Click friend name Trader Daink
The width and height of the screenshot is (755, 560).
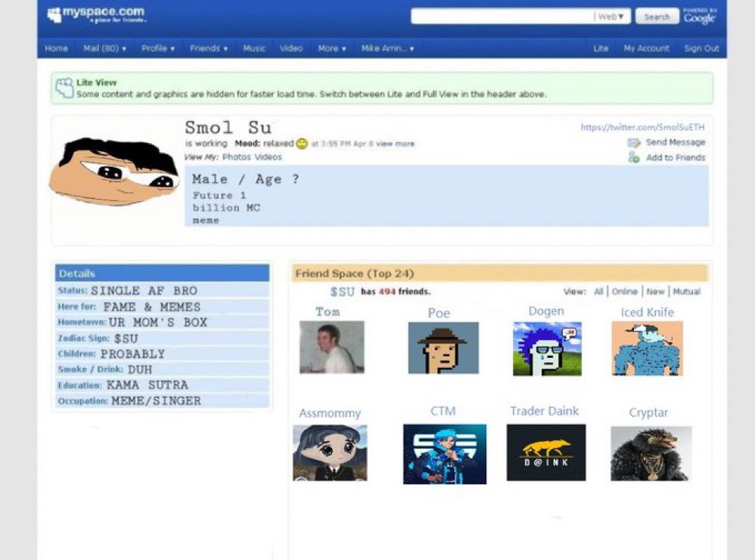545,411
